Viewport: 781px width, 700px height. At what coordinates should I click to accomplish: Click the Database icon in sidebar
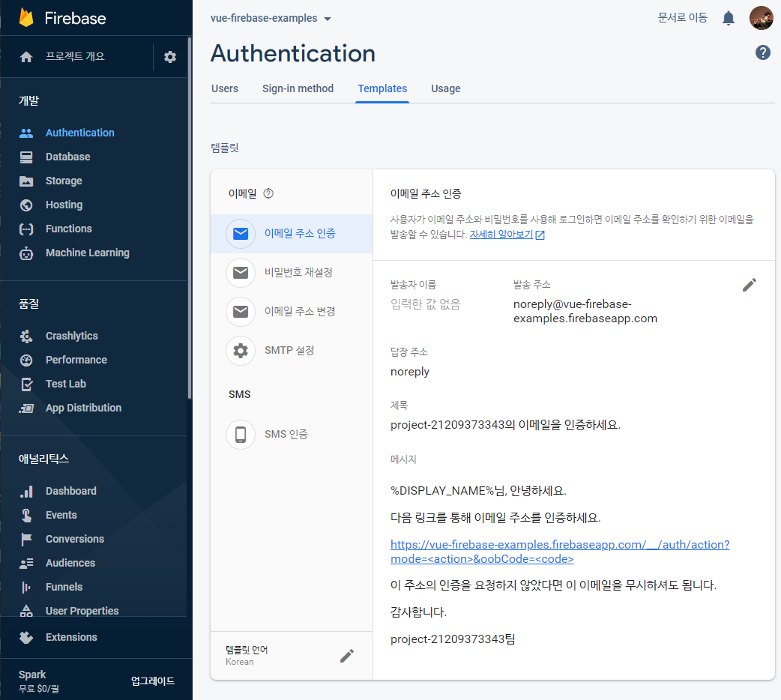click(26, 157)
